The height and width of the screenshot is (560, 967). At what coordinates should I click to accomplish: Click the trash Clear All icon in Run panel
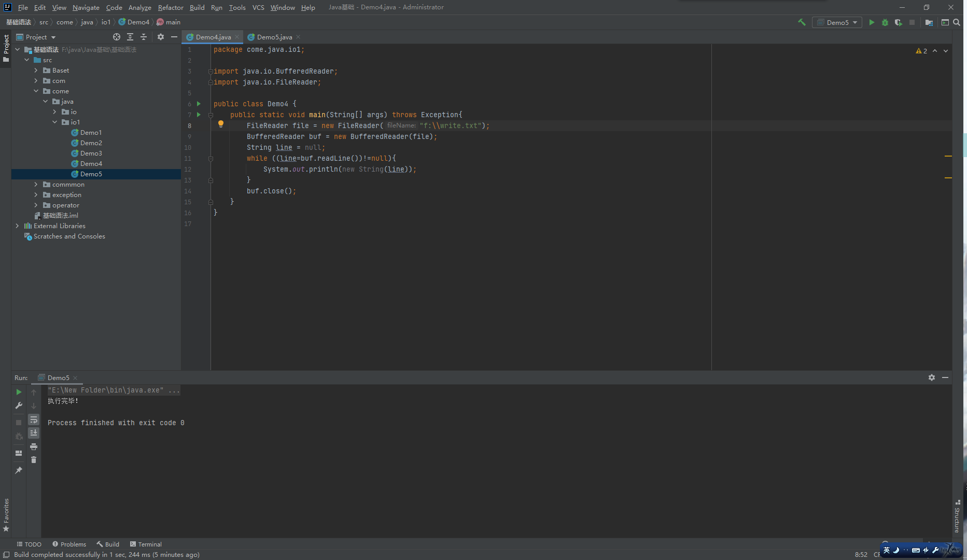34,460
